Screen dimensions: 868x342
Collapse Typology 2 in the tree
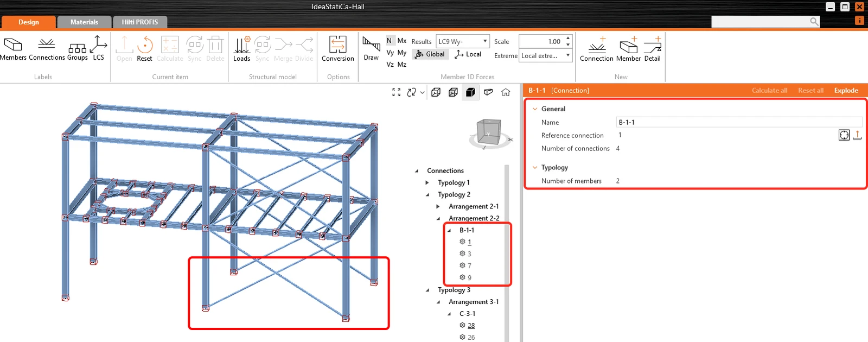pyautogui.click(x=427, y=195)
